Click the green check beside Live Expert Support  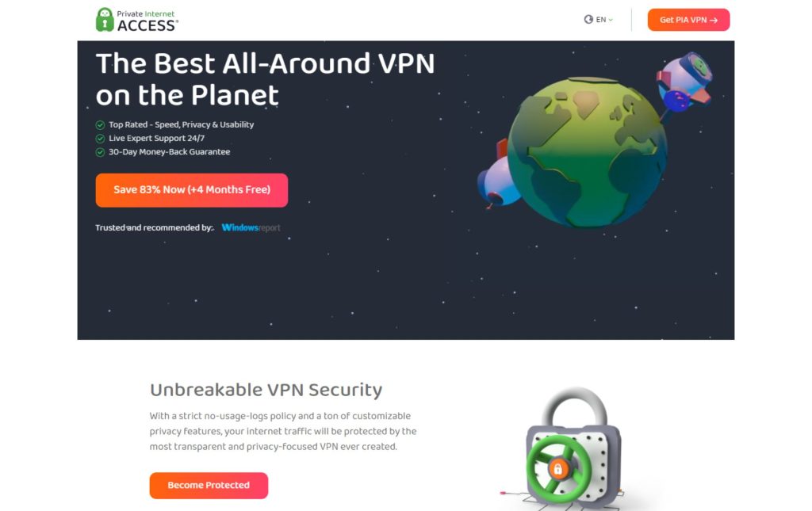tap(100, 139)
